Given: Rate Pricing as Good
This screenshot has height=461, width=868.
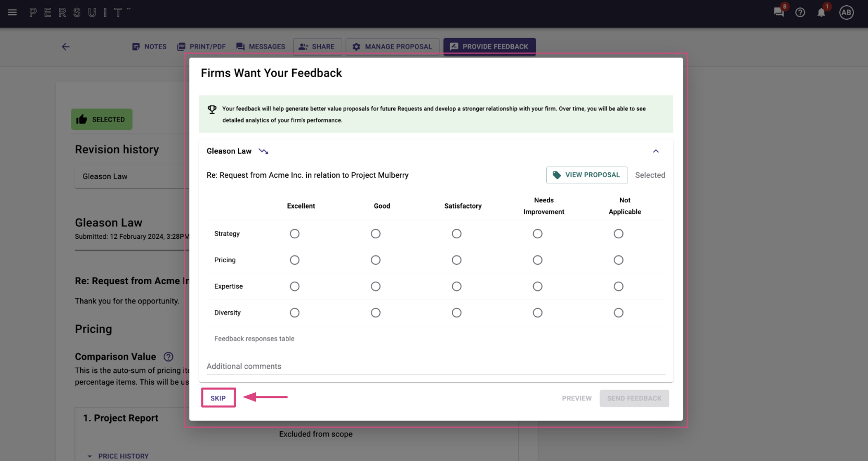Looking at the screenshot, I should tap(376, 260).
